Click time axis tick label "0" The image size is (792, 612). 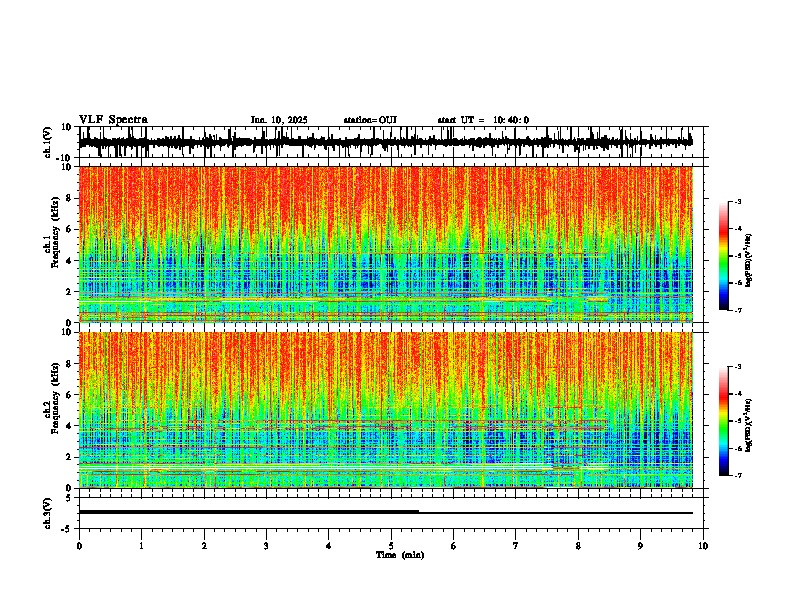tap(79, 546)
